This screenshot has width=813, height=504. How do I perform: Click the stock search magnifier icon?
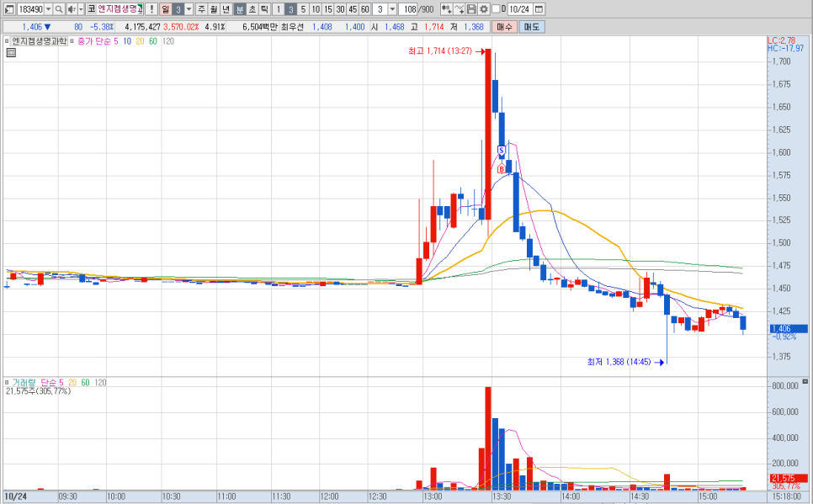pos(59,9)
